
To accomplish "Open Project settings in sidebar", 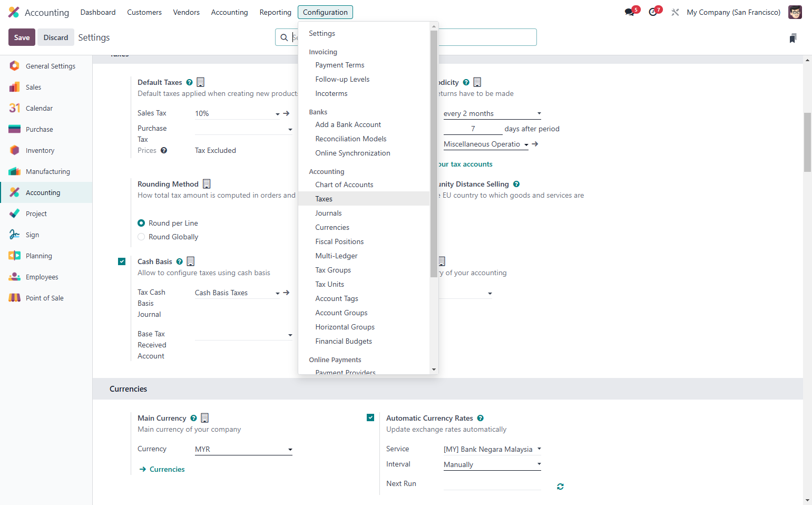I will tap(46, 213).
